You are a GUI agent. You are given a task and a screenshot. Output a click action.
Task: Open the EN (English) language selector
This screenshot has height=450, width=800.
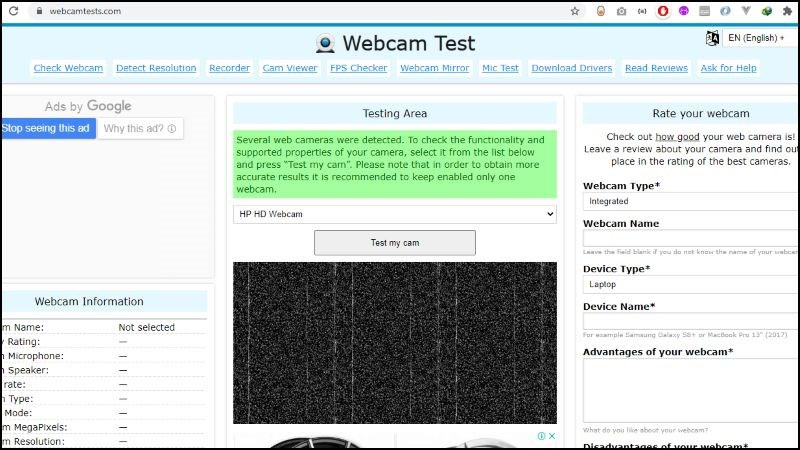(x=756, y=38)
